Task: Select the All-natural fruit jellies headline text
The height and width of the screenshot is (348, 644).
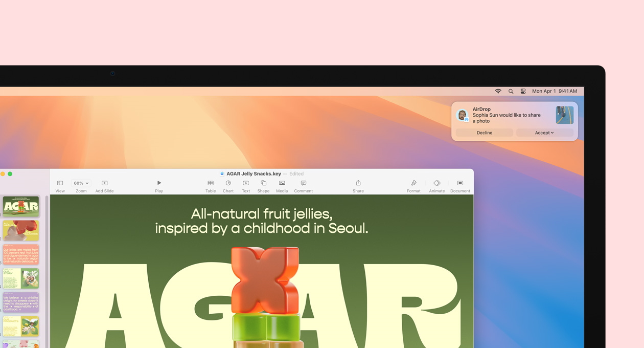Action: click(x=262, y=221)
